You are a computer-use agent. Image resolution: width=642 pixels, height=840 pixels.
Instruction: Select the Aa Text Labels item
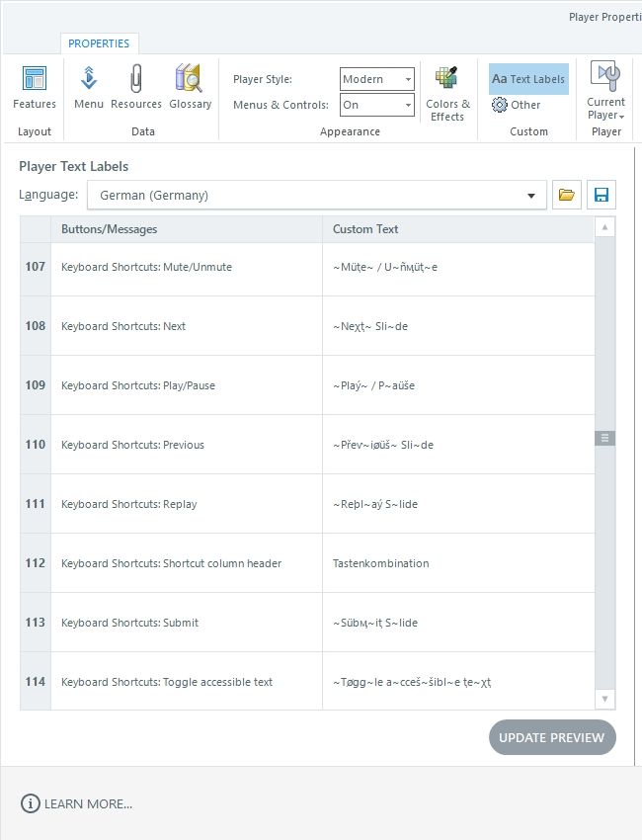pyautogui.click(x=528, y=79)
